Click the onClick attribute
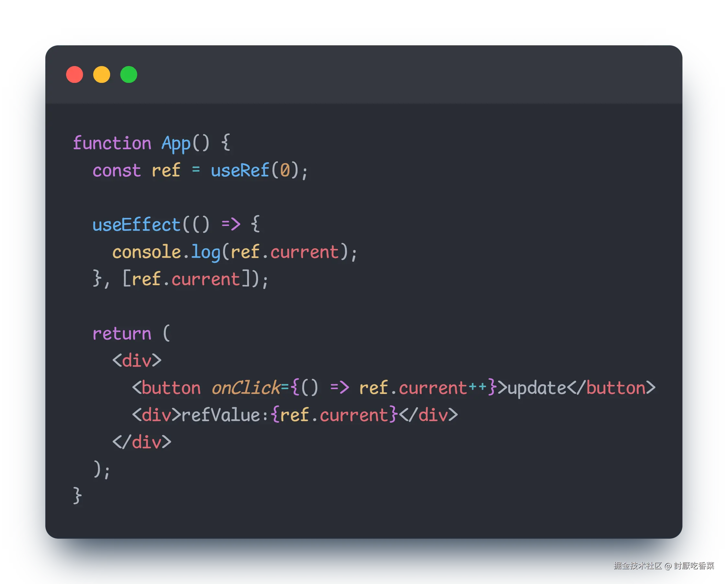 pyautogui.click(x=246, y=388)
